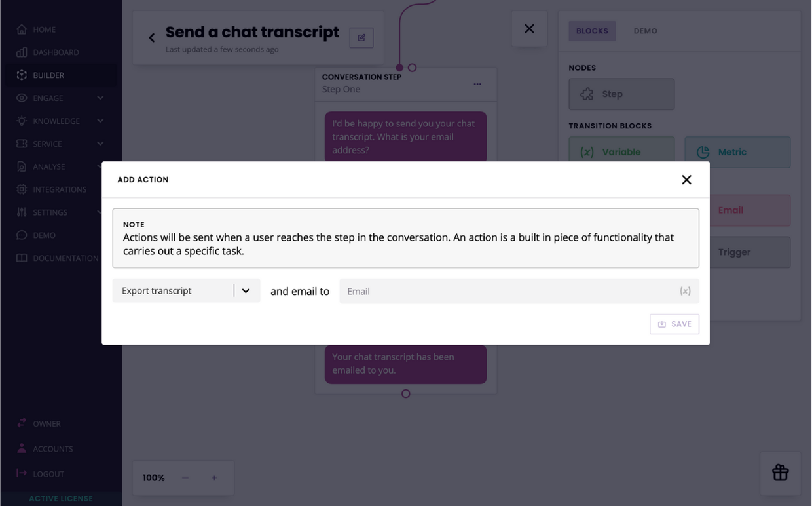Viewport: 812px width, 506px height.
Task: Click the back arrow beside the title
Action: click(x=152, y=38)
